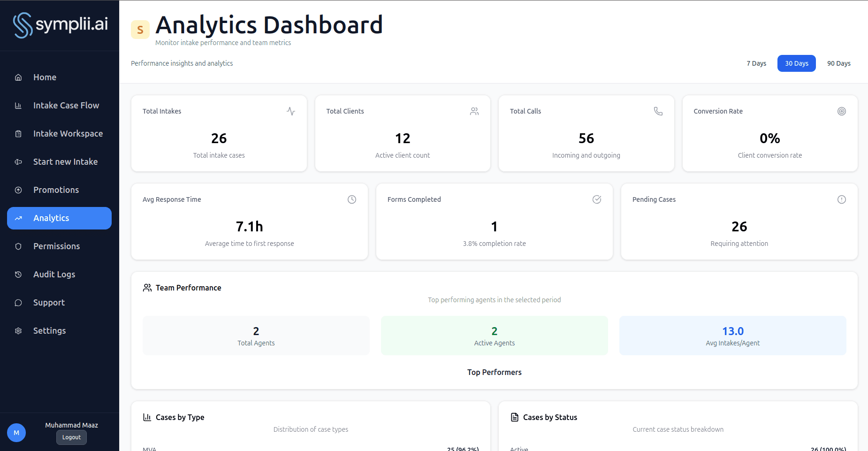Click the alert icon on Pending Cases card

(841, 199)
